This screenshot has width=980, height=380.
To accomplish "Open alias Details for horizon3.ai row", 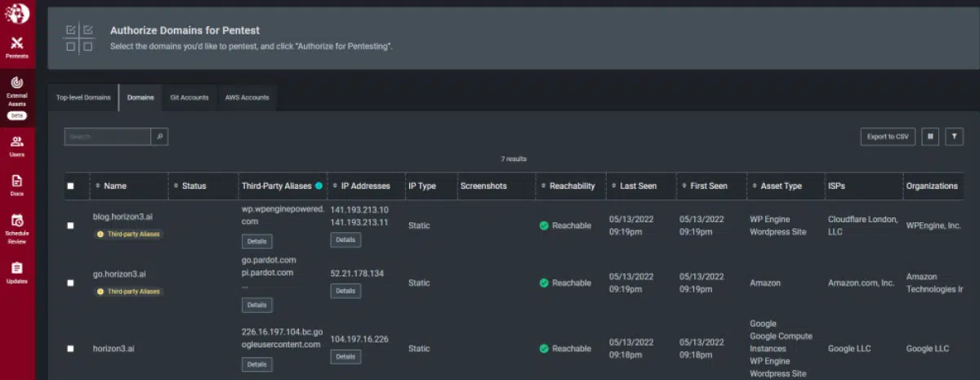I will click(x=256, y=364).
